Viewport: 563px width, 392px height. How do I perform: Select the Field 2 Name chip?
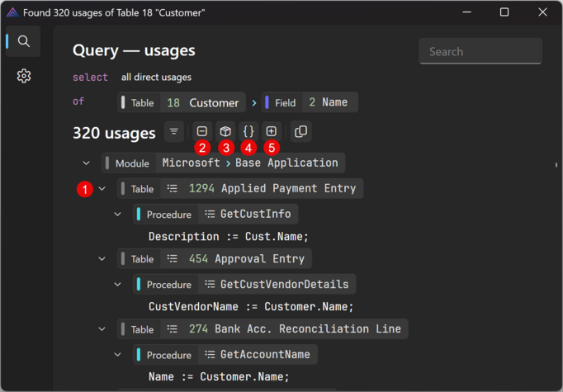point(310,103)
